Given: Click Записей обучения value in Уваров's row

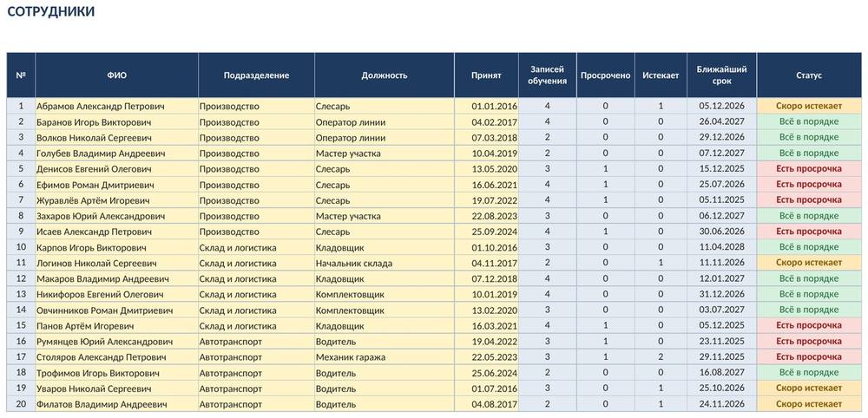Looking at the screenshot, I should (548, 389).
